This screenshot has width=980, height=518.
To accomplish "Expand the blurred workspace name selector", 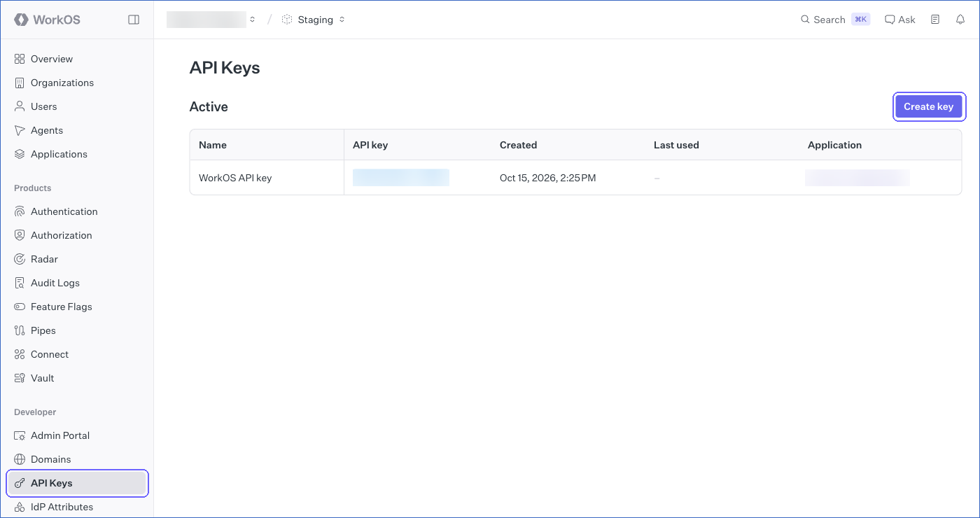I will click(211, 20).
